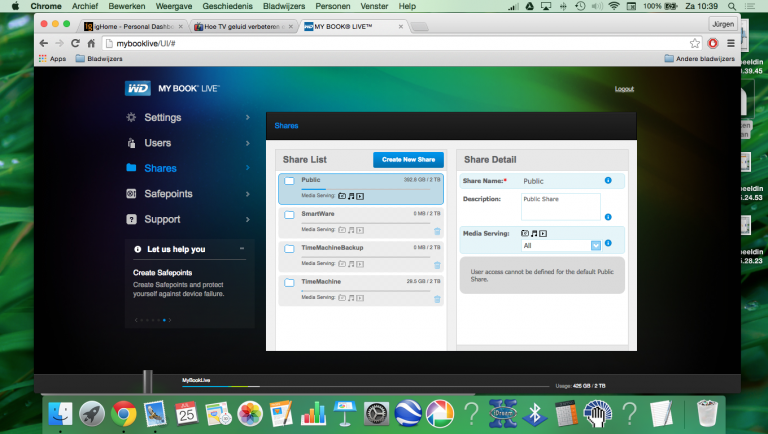The image size is (768, 434).
Task: Show info for Description field
Action: coord(608,217)
